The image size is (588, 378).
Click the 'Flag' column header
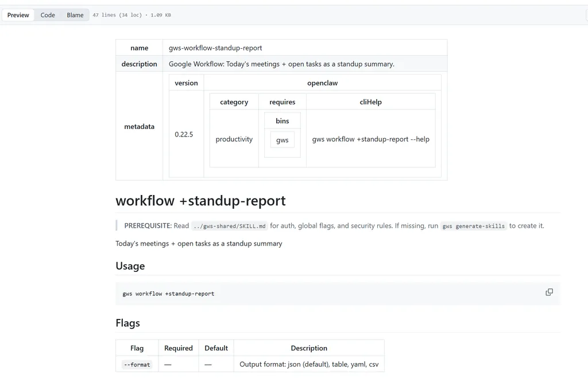(137, 348)
